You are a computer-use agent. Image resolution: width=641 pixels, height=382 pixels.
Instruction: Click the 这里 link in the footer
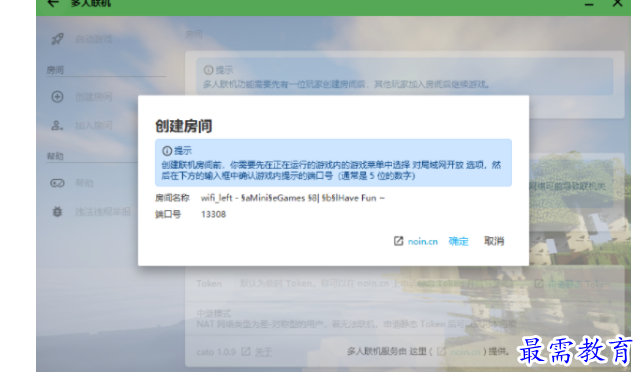pos(418,351)
